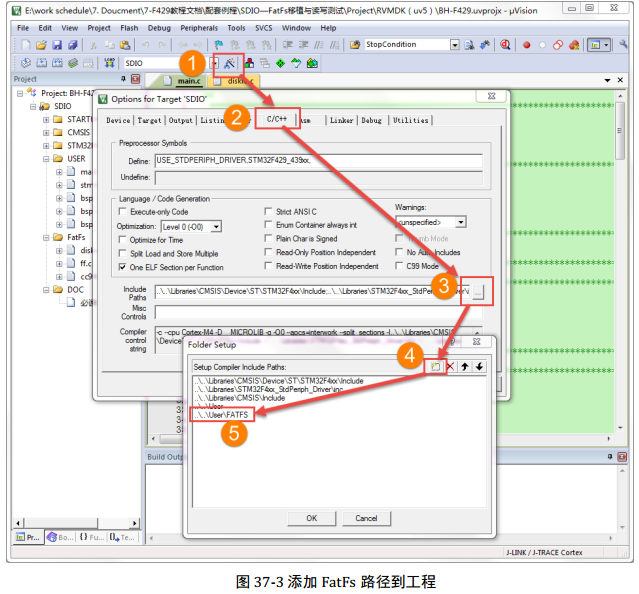Image resolution: width=639 pixels, height=594 pixels.
Task: Toggle Enum Container always int checkbox
Action: [268, 224]
